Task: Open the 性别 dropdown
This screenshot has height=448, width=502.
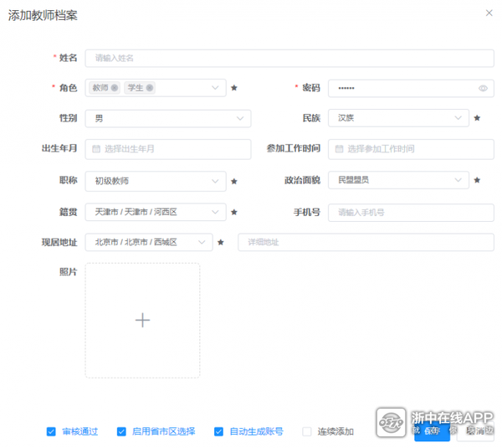Action: [x=167, y=119]
